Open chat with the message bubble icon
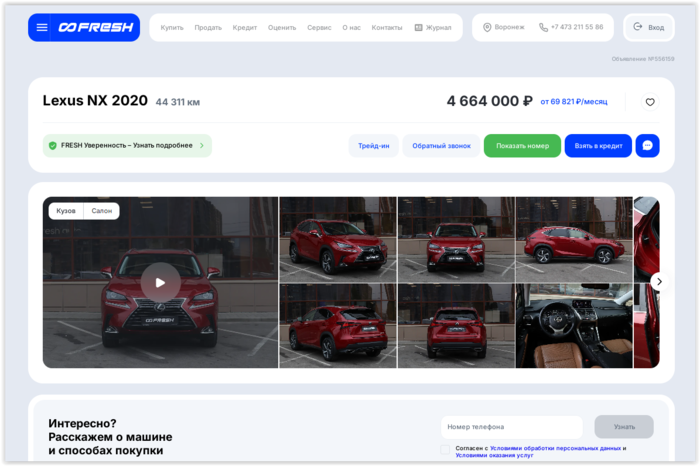 click(x=647, y=146)
